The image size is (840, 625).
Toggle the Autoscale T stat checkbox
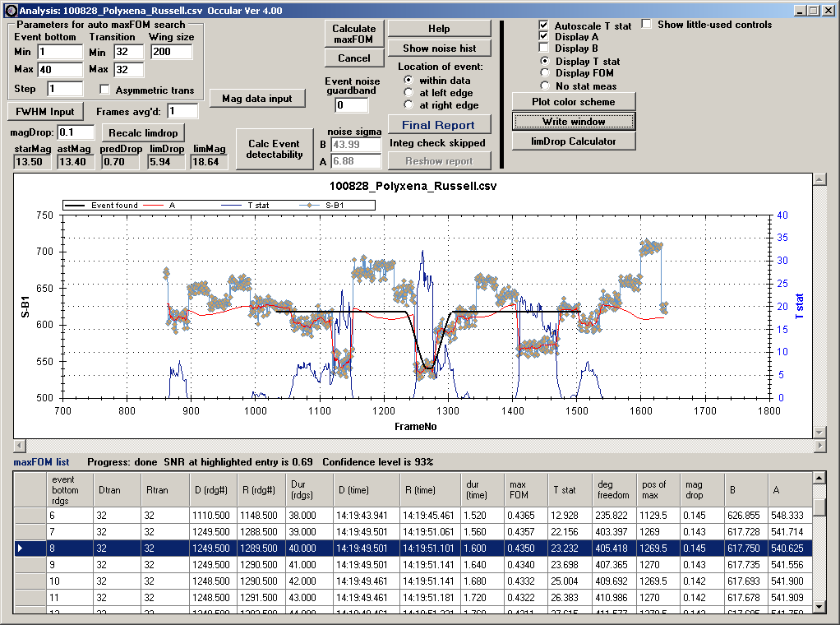click(x=544, y=25)
